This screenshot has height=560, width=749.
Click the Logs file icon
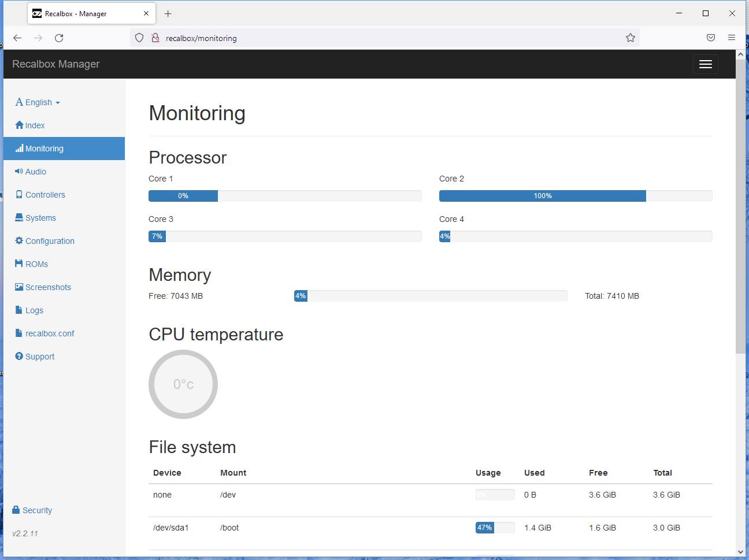click(x=19, y=310)
